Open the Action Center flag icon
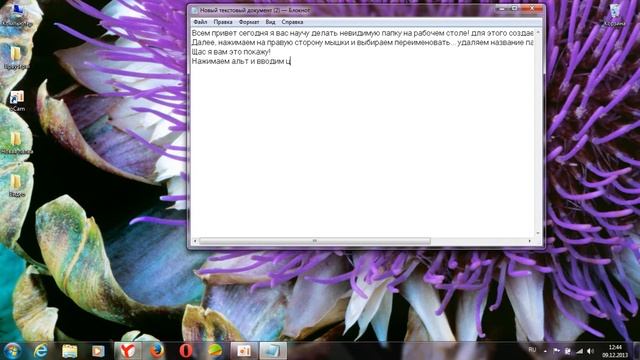 (556, 351)
